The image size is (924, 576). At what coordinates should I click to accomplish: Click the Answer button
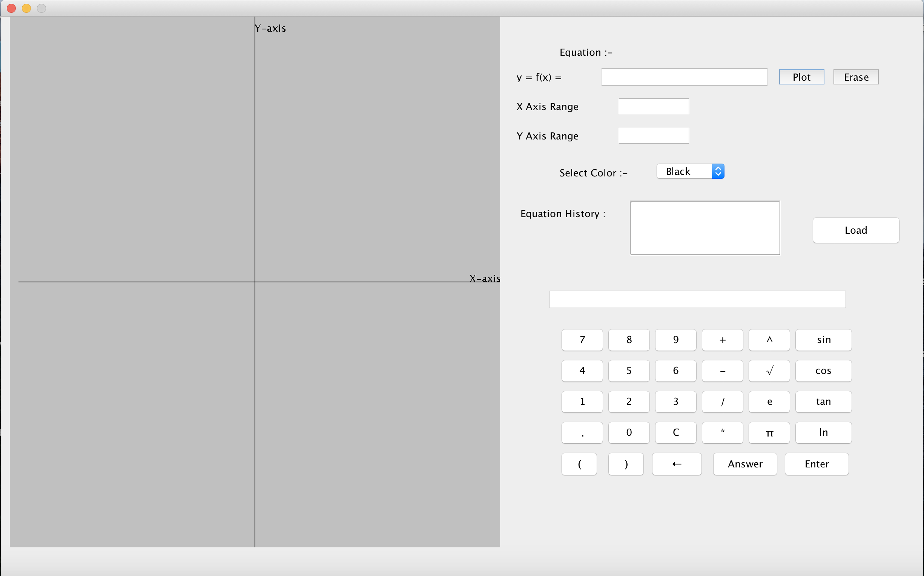(x=744, y=464)
